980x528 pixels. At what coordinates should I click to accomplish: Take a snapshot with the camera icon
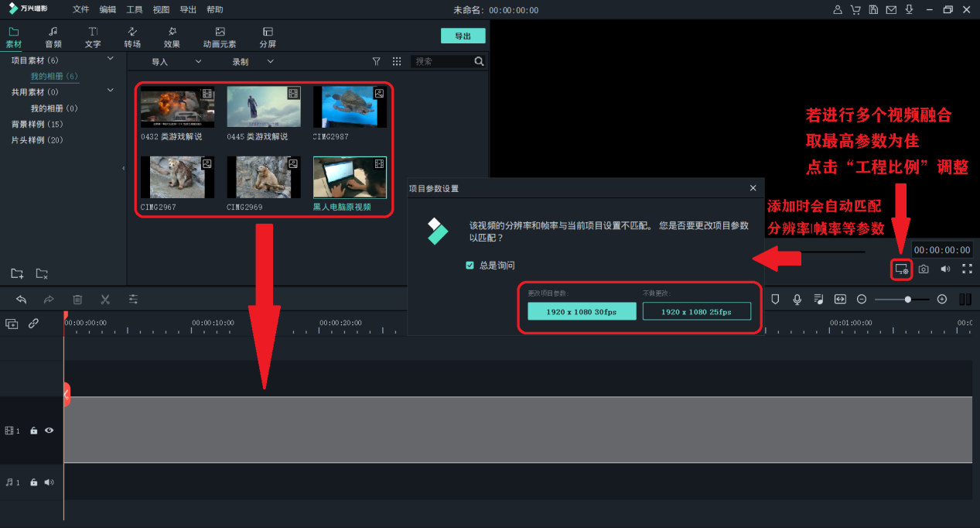point(924,269)
